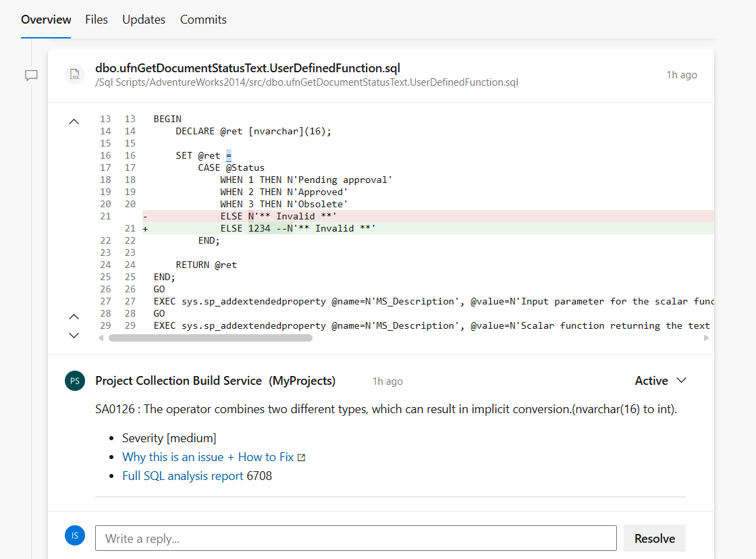The image size is (756, 559).
Task: Open 'Why this is an issue + How to Fix' link
Action: (x=208, y=457)
